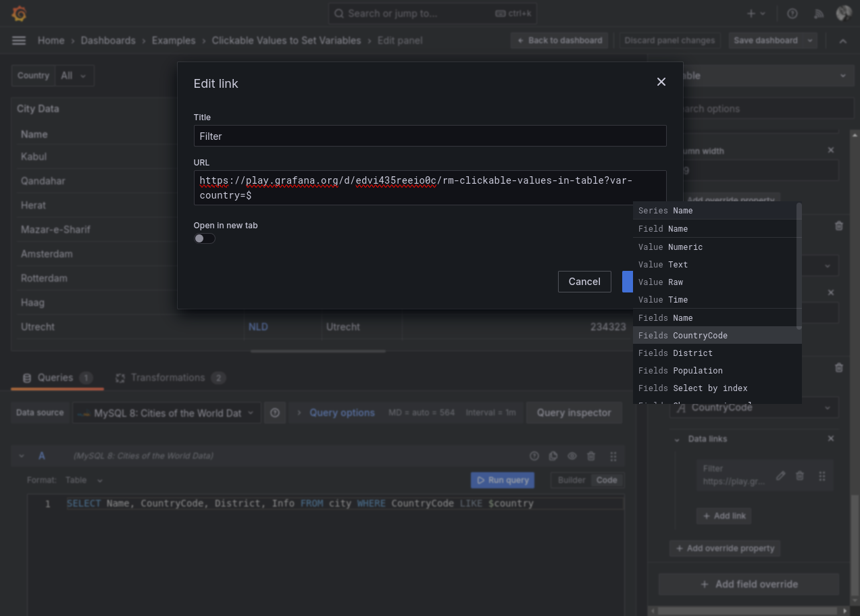
Task: Edit the Filter data link with the pencil icon
Action: pos(781,475)
